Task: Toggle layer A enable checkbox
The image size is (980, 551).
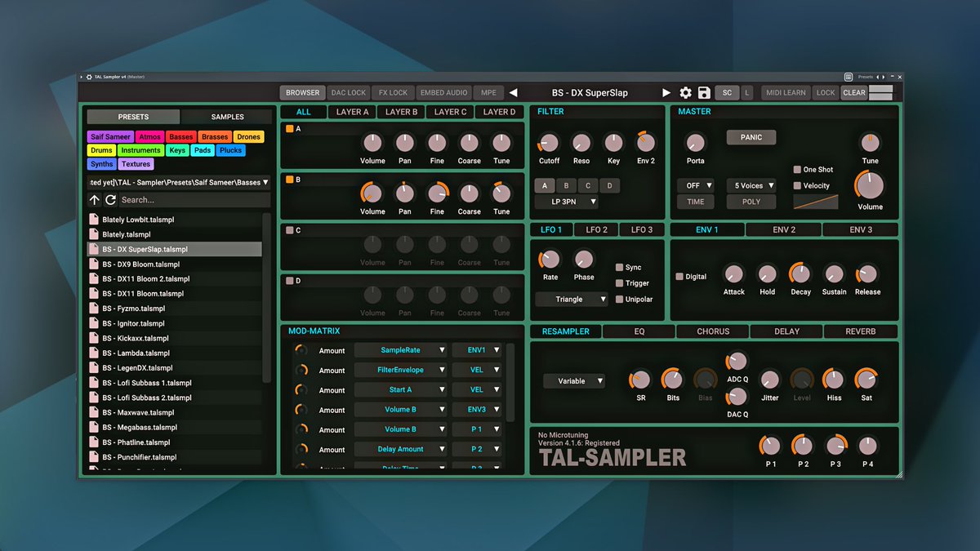Action: tap(290, 129)
